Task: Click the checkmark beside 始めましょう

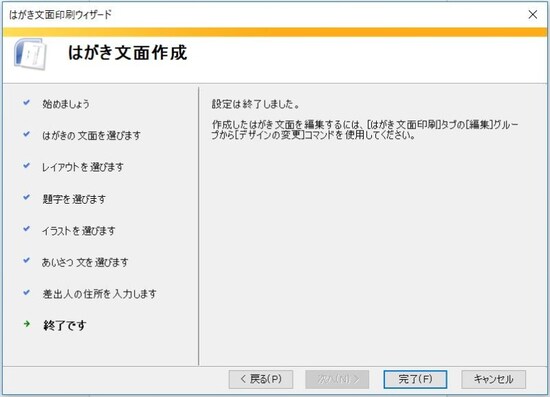Action: (x=26, y=102)
